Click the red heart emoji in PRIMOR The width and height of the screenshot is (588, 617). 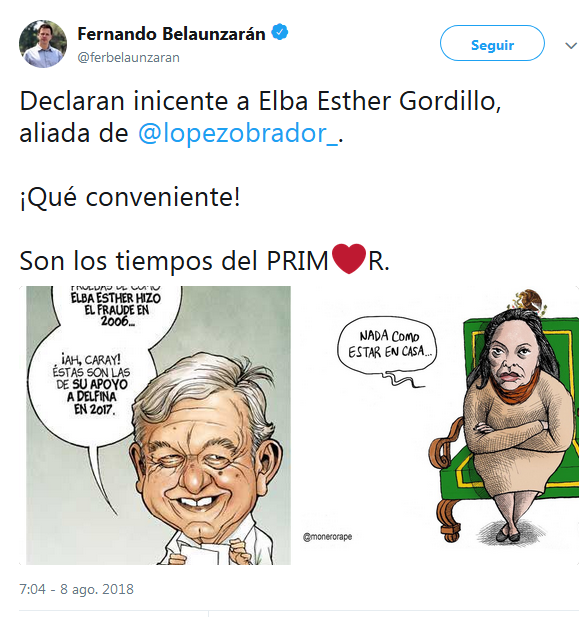[x=349, y=259]
